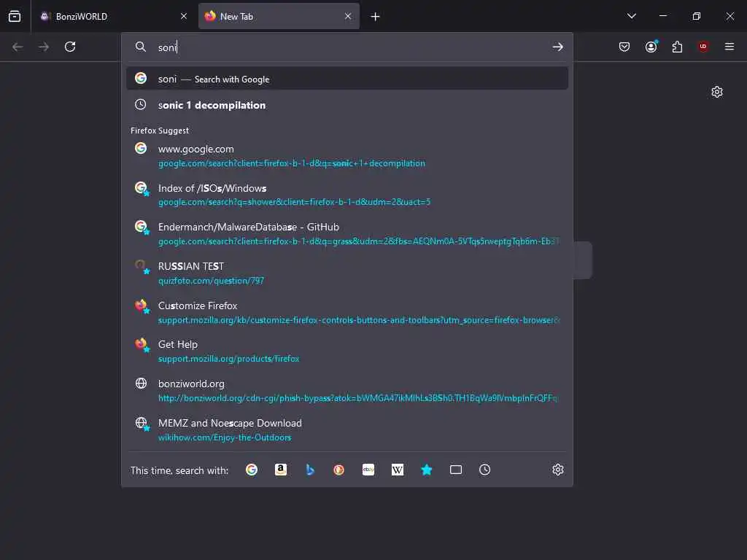Open the Firefox application menu

729,47
